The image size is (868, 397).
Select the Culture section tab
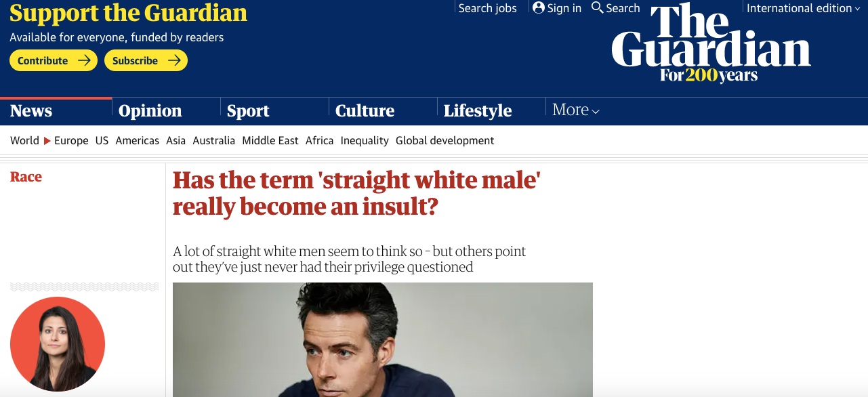[365, 110]
